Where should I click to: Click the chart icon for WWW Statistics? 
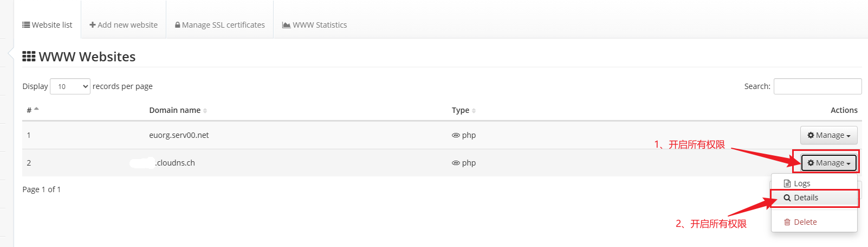[286, 25]
